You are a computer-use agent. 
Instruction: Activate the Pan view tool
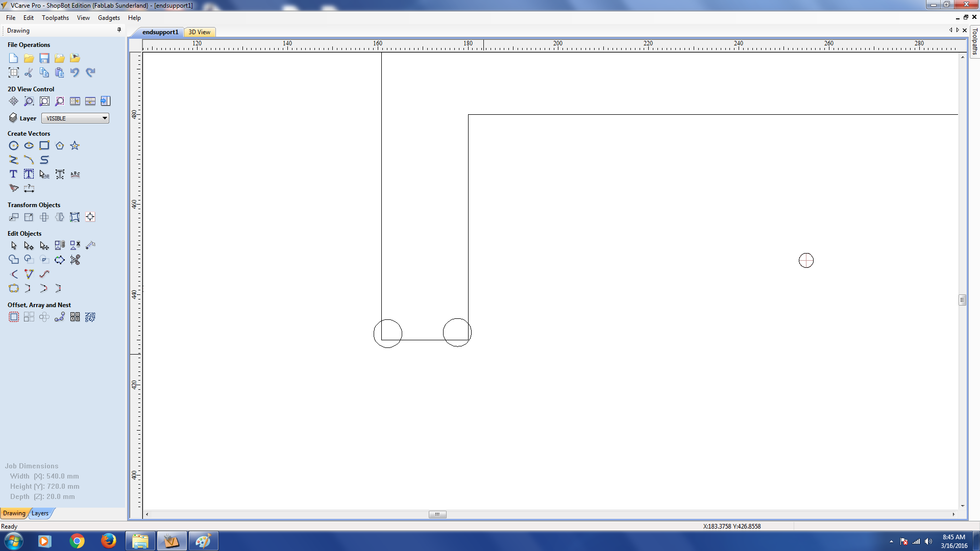click(x=14, y=101)
